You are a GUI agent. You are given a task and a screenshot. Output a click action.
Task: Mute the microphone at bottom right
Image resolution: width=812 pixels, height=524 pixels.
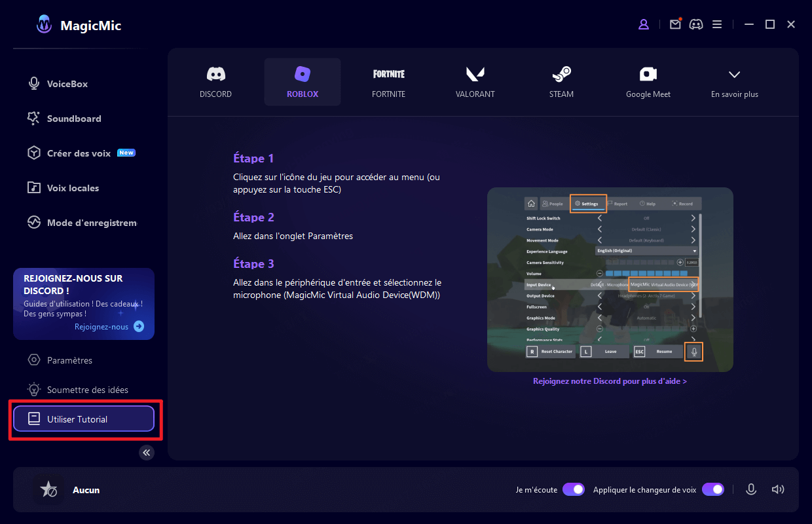coord(751,489)
